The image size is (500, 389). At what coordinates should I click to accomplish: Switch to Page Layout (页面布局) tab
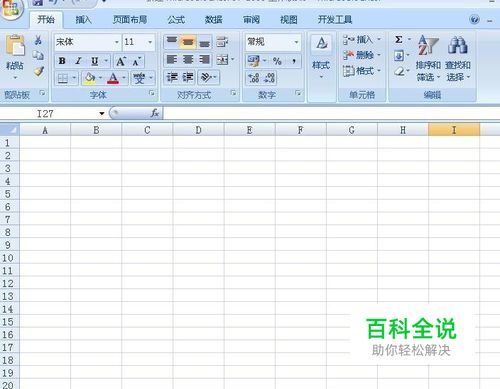coord(130,20)
